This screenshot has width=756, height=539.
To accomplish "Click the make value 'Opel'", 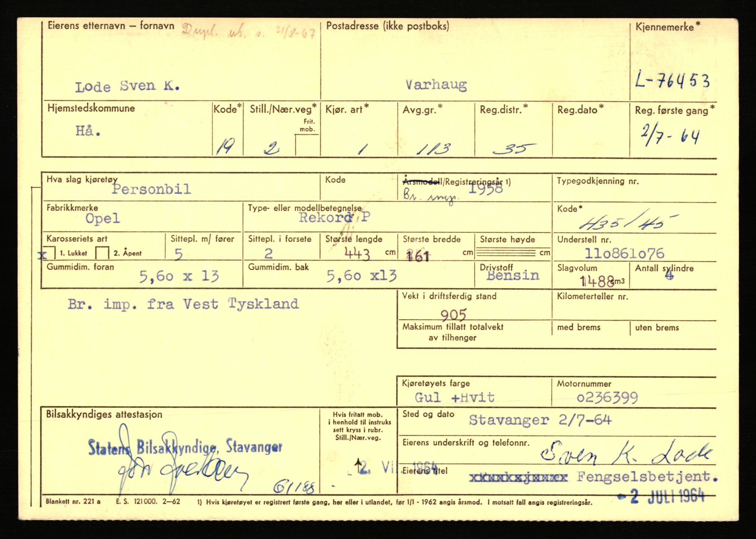I will (103, 218).
